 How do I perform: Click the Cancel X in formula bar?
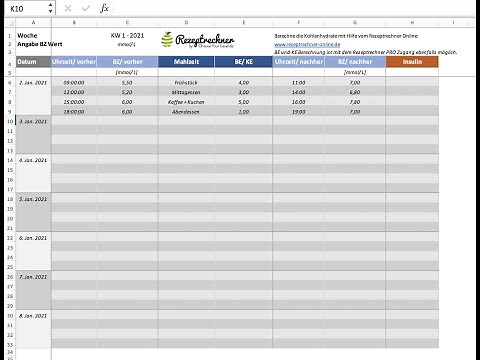point(68,8)
